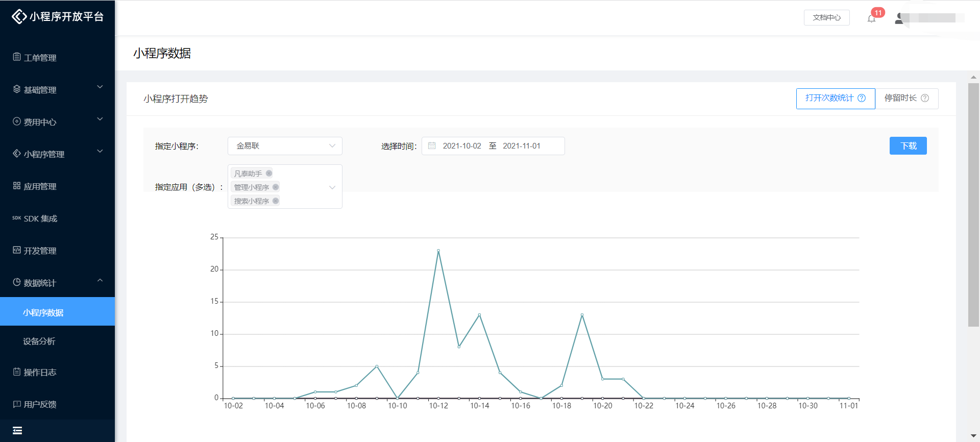The height and width of the screenshot is (442, 980).
Task: Remove the 管理小程序 tag
Action: pos(276,187)
